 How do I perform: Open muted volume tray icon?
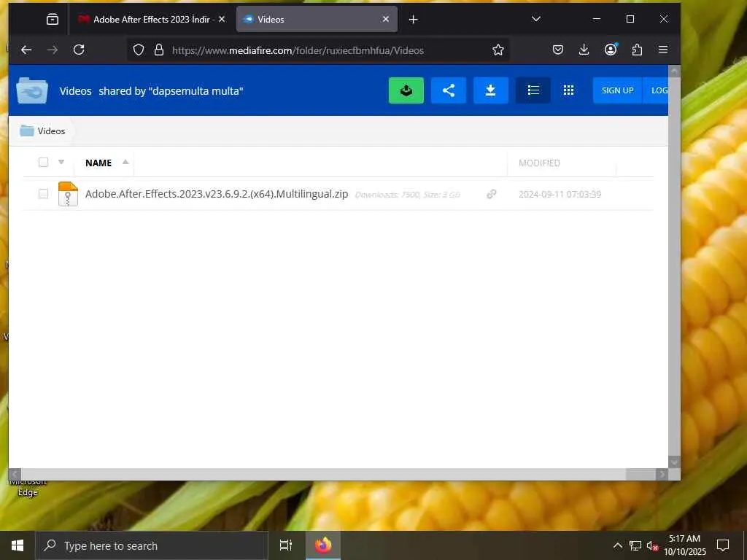click(x=652, y=545)
